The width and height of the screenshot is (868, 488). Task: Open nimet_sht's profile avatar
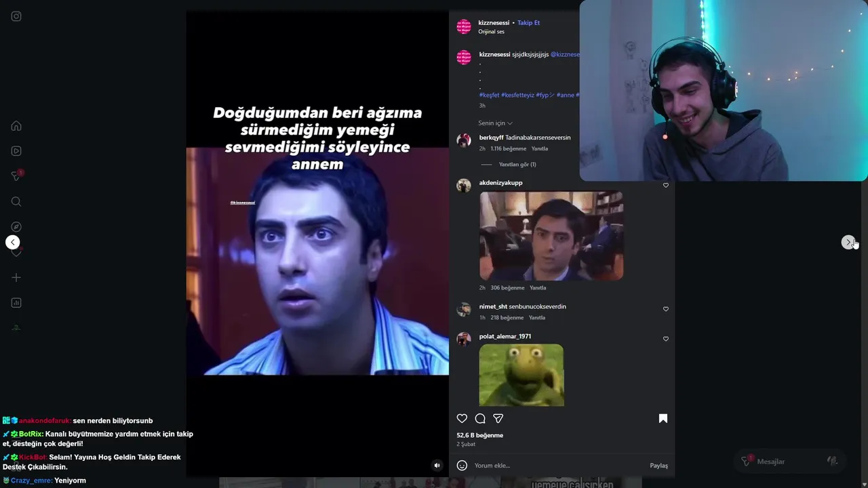[464, 310]
